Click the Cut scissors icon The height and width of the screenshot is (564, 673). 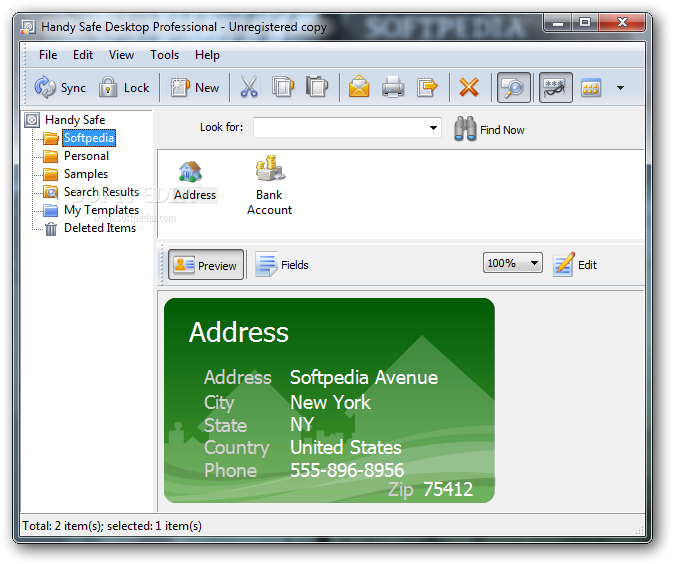(x=249, y=87)
